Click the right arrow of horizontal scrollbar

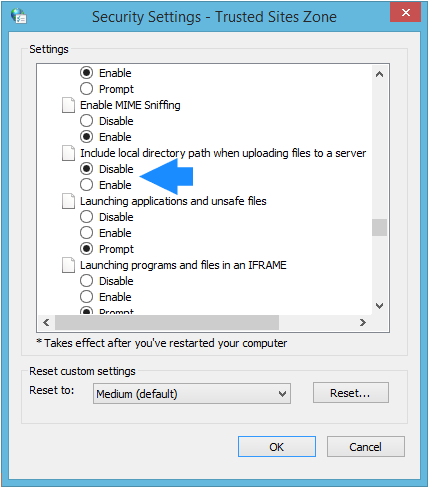pyautogui.click(x=363, y=322)
